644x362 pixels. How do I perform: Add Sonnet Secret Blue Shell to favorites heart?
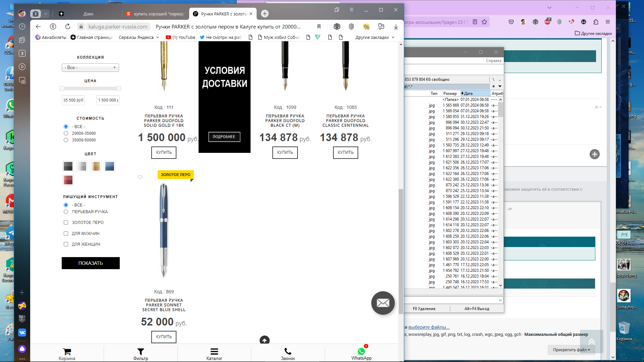pyautogui.click(x=140, y=177)
